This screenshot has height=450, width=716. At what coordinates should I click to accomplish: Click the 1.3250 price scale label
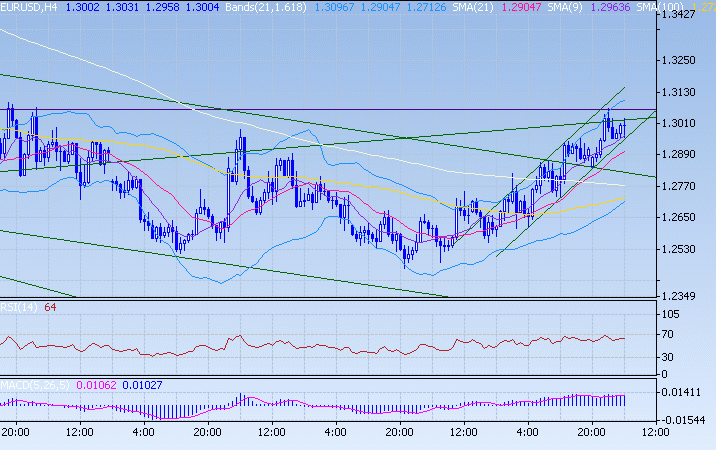[684, 60]
